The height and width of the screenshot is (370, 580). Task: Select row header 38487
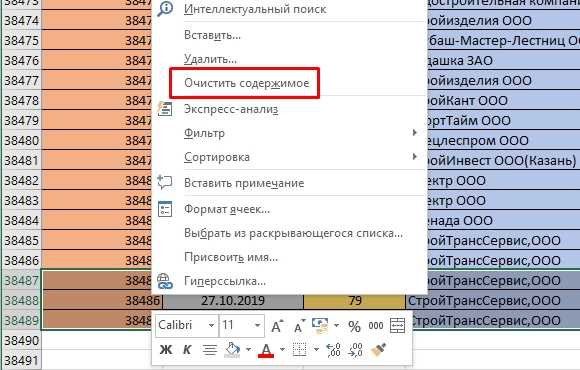pos(21,280)
